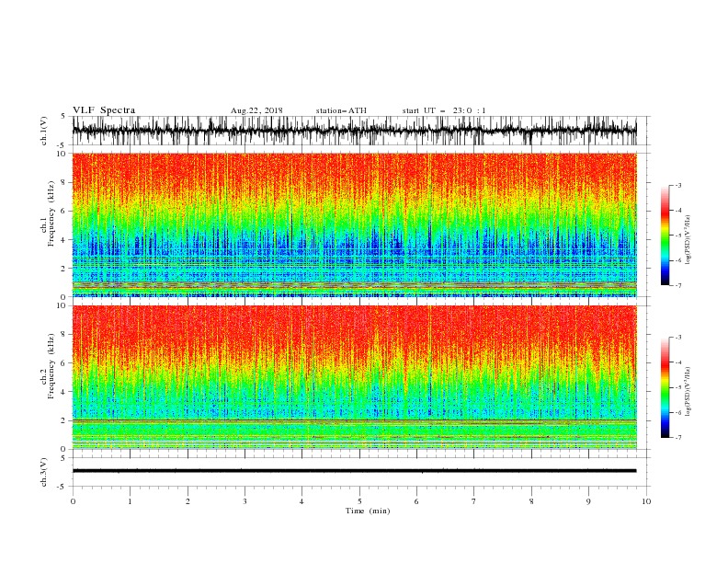728x563 pixels.
Task: Click the time axis tick label "0"
Action: pos(73,501)
